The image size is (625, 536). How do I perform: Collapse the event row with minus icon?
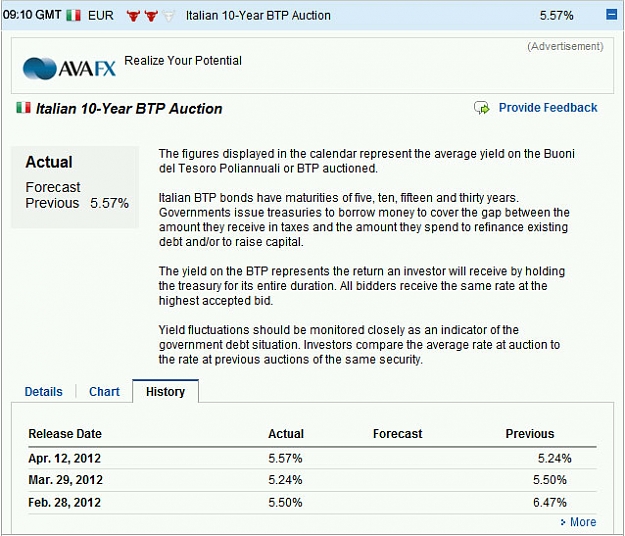[x=611, y=15]
